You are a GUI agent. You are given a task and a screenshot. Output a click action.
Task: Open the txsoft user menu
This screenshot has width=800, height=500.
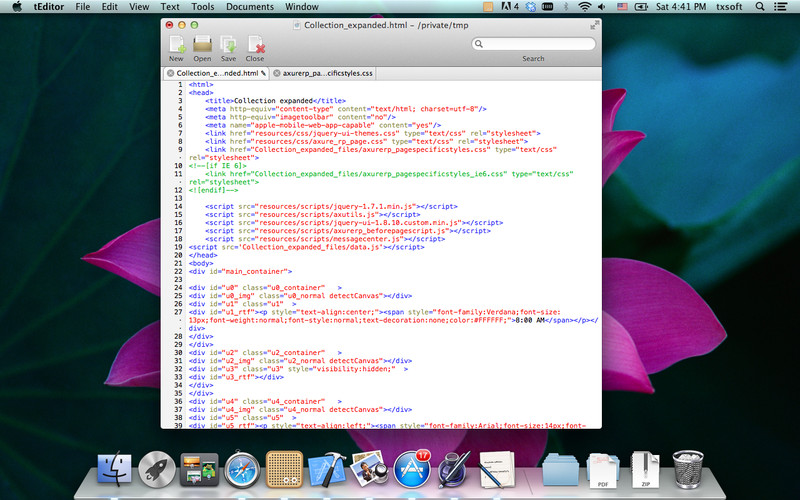pos(729,7)
